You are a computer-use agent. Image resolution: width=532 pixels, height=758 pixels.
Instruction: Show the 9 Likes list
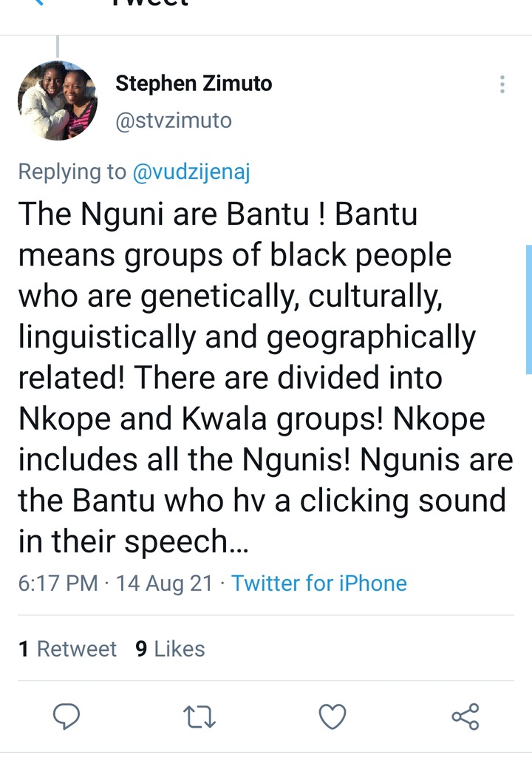170,649
